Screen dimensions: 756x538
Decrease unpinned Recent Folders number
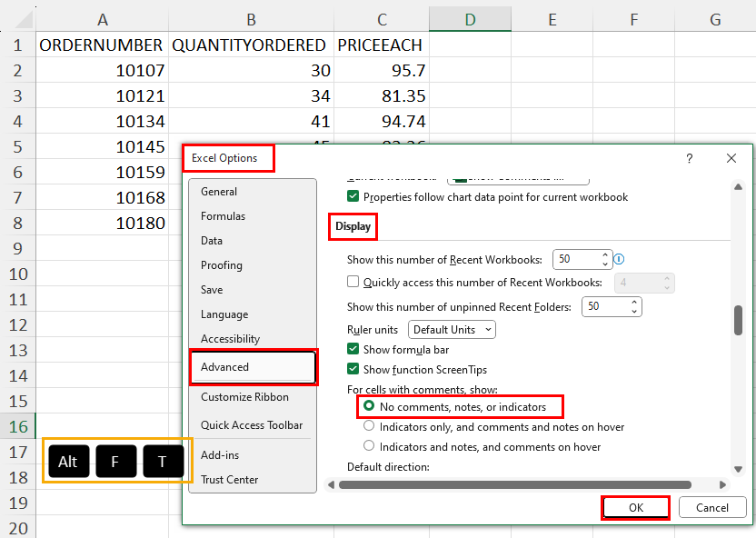pos(634,312)
